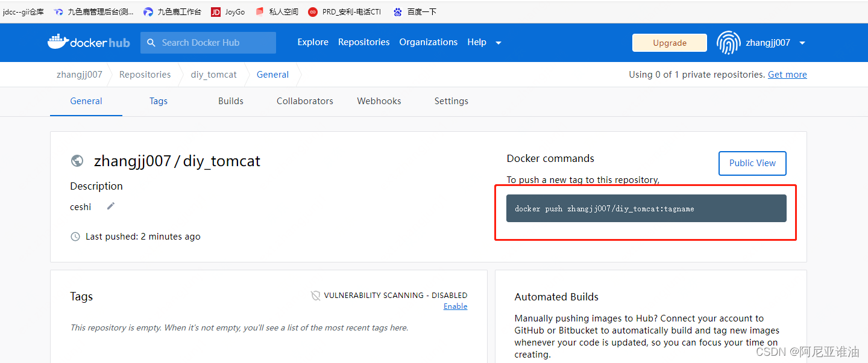Click the Last pushed: 2 minutes ago text
Screen dimensions: 868x363
(143, 237)
